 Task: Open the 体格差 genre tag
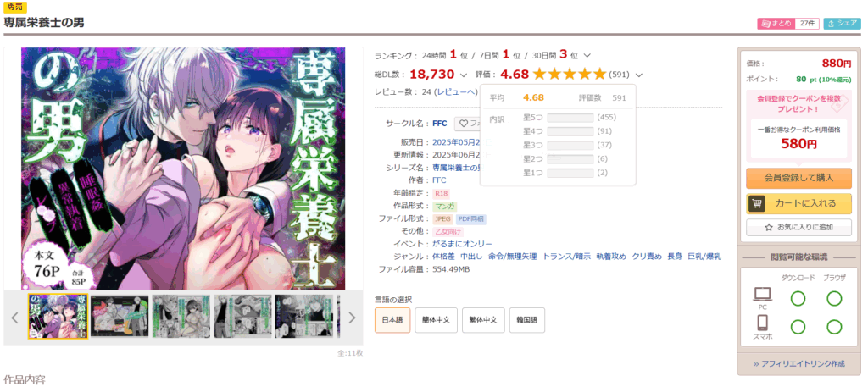point(444,257)
